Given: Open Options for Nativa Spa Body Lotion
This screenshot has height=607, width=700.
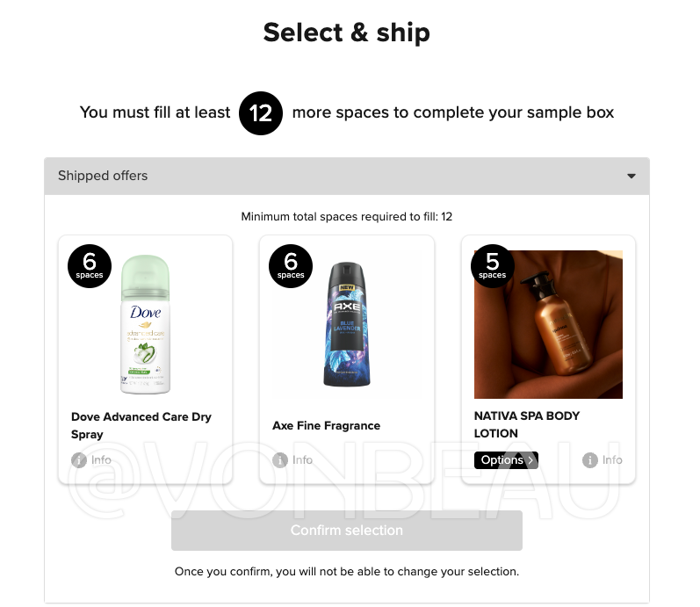Looking at the screenshot, I should (506, 460).
